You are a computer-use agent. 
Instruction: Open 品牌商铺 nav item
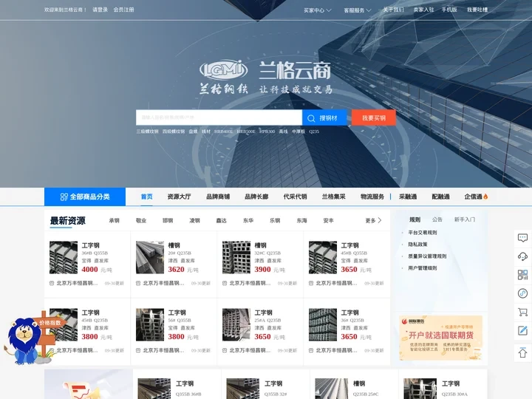pos(218,197)
